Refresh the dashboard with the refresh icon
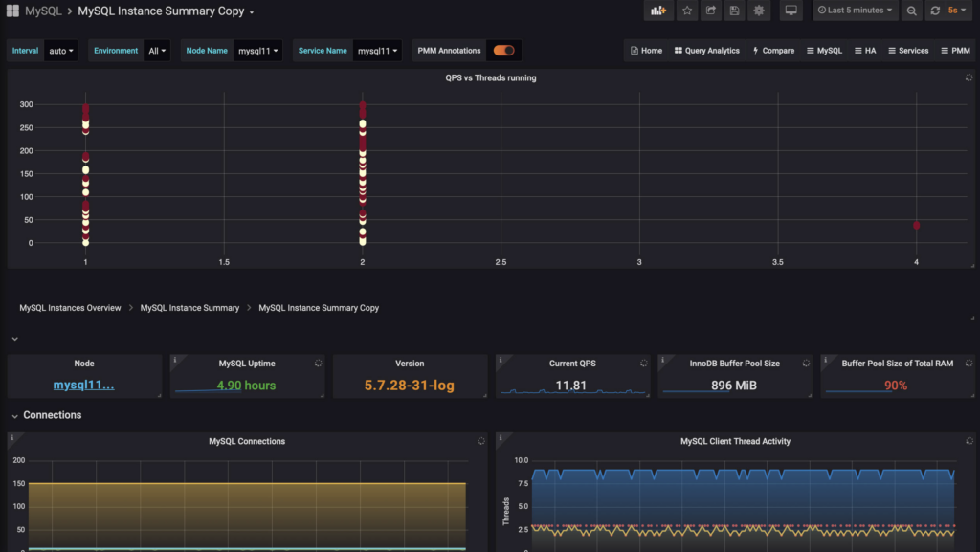 [x=935, y=11]
